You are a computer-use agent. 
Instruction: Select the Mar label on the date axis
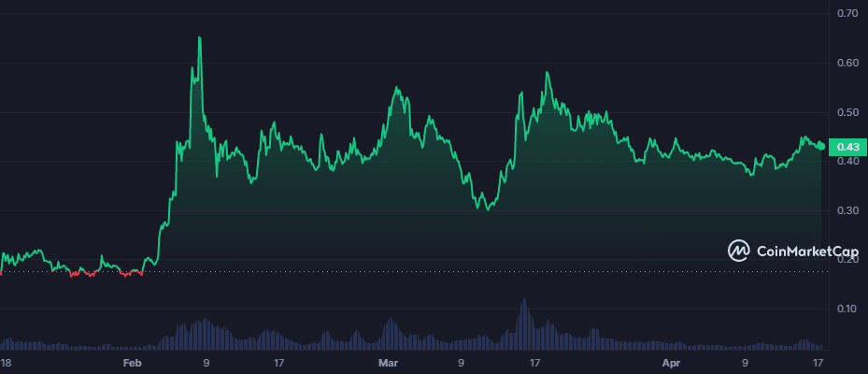[x=387, y=361]
